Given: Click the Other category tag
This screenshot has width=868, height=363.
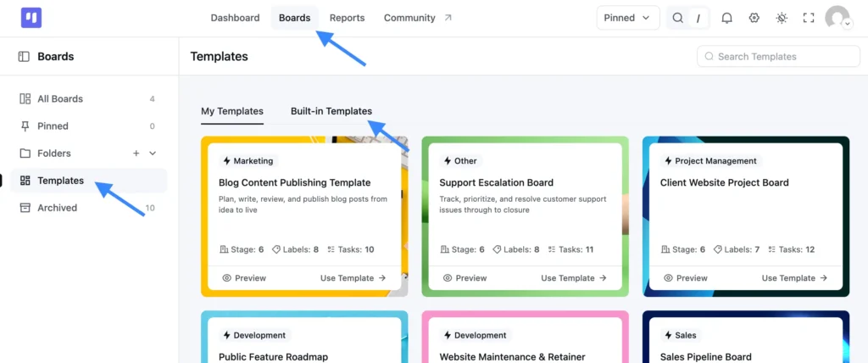Looking at the screenshot, I should pyautogui.click(x=460, y=161).
